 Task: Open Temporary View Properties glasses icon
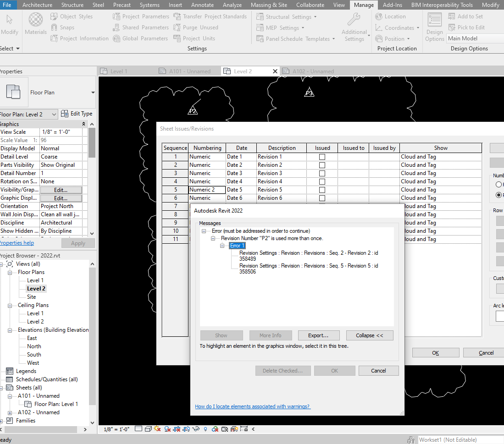tap(195, 429)
